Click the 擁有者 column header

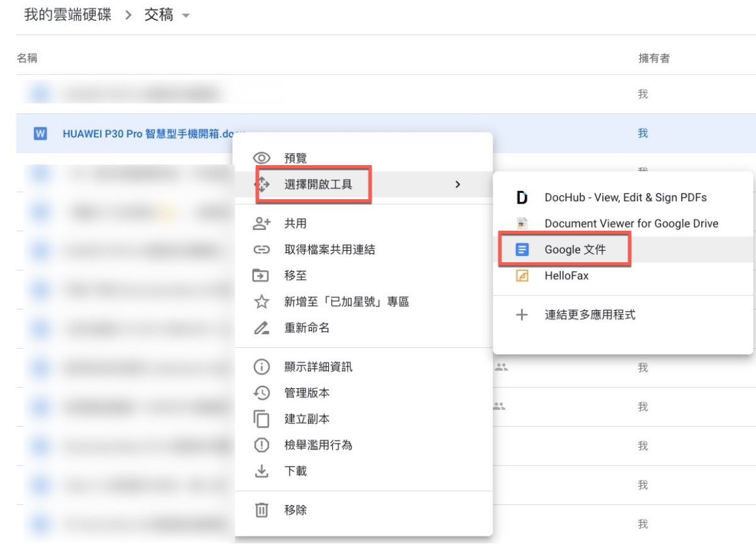coord(654,59)
